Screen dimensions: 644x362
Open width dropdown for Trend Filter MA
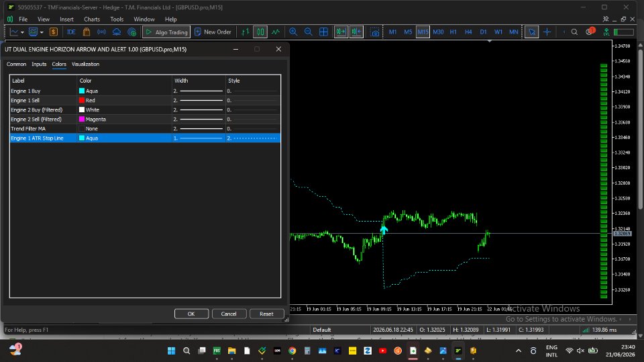click(199, 129)
